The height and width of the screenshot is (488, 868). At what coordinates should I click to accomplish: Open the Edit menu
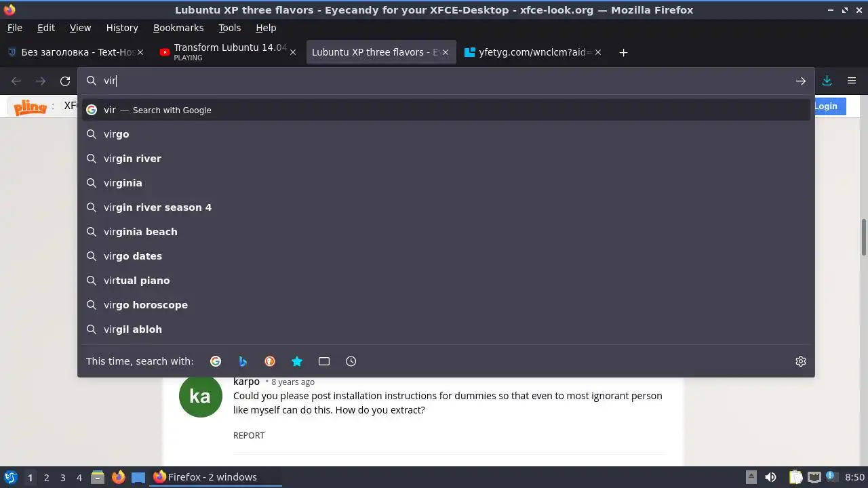click(x=46, y=28)
